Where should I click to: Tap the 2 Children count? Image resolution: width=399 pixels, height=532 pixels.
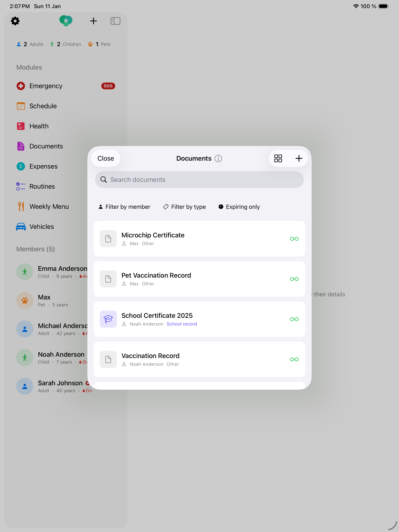coord(65,44)
